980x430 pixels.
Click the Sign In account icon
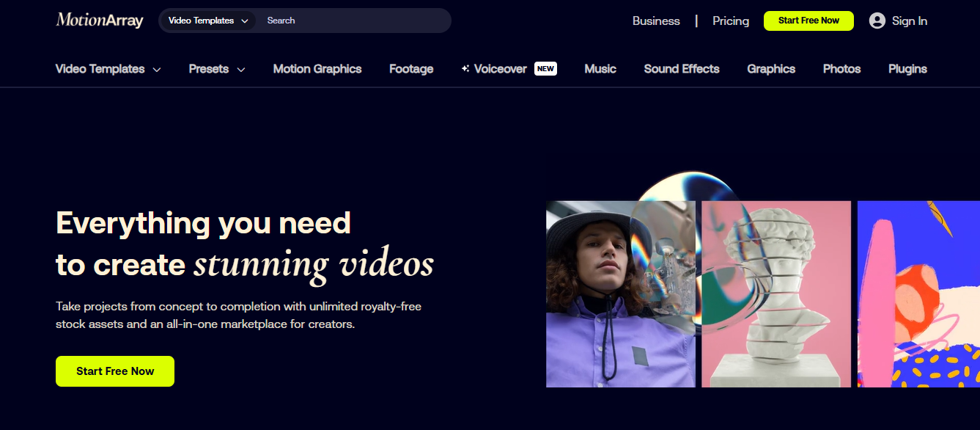[x=877, y=21]
